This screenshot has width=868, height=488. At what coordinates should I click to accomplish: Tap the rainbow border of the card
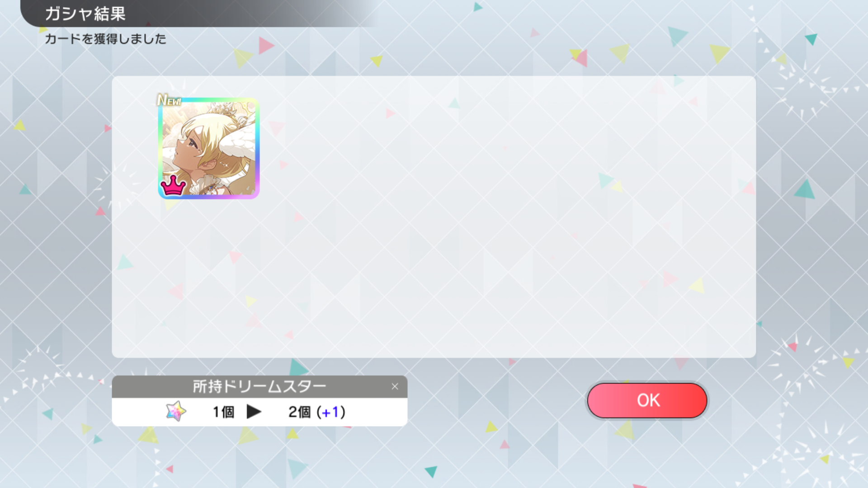(257, 148)
